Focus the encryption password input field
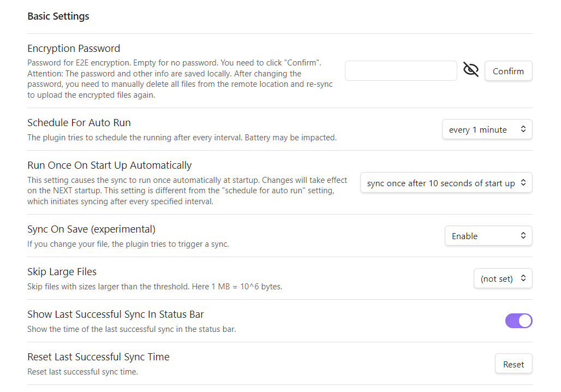Viewport: 561px width, 392px height. (401, 71)
